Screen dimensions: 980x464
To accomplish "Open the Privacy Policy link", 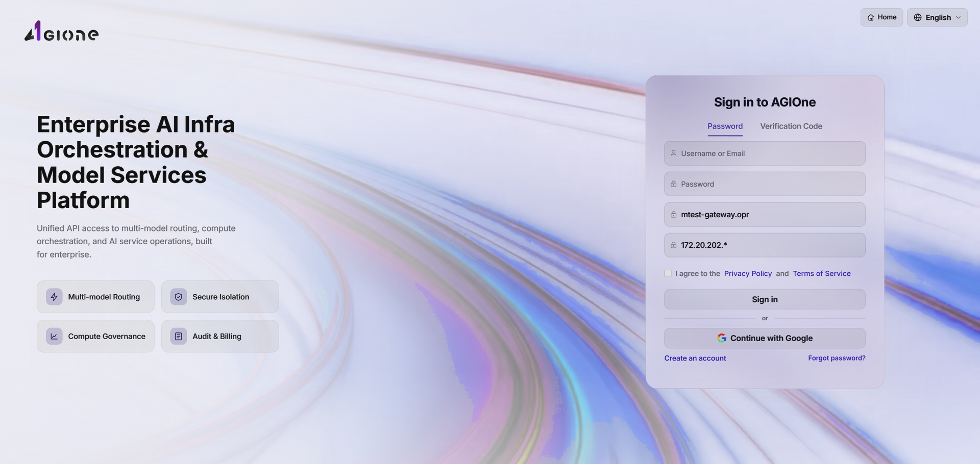I will click(x=748, y=273).
